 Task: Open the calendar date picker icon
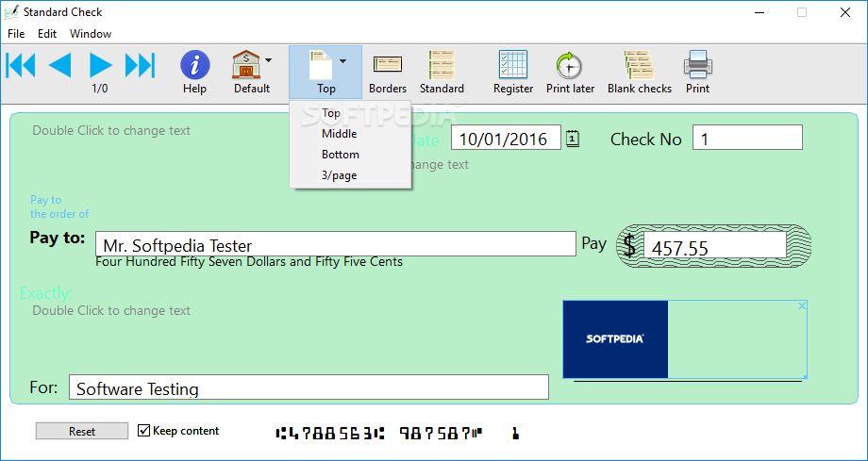pyautogui.click(x=573, y=139)
